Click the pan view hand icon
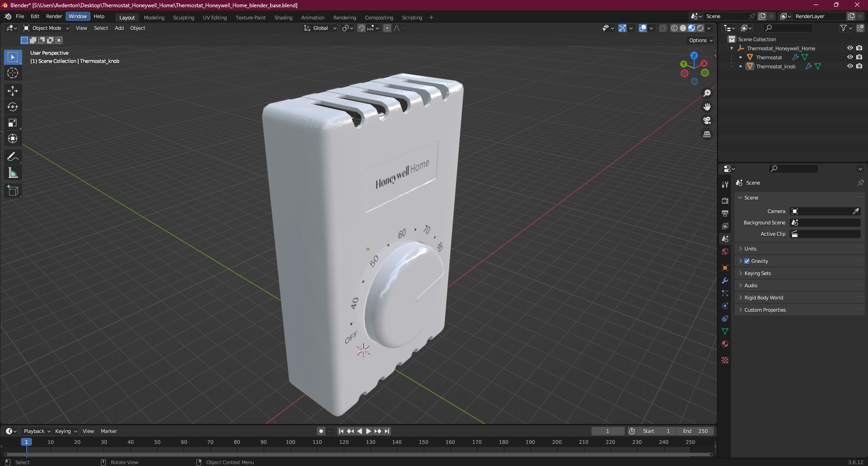 click(707, 107)
